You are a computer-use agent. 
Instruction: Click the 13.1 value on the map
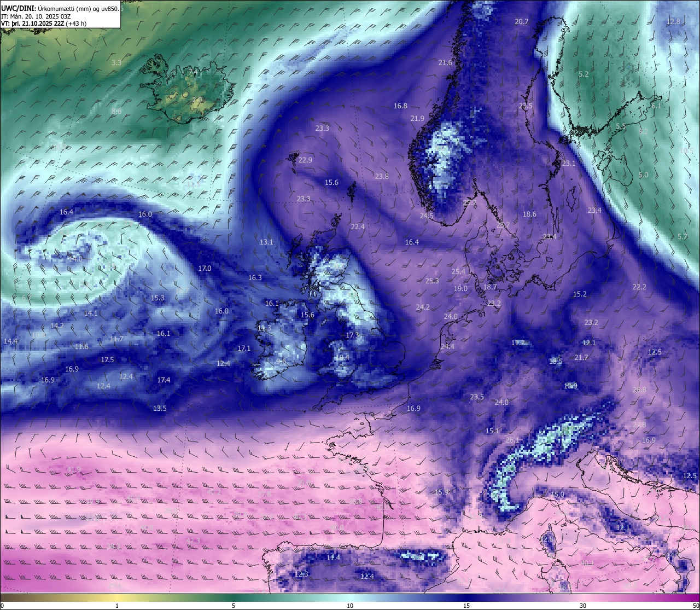(266, 242)
